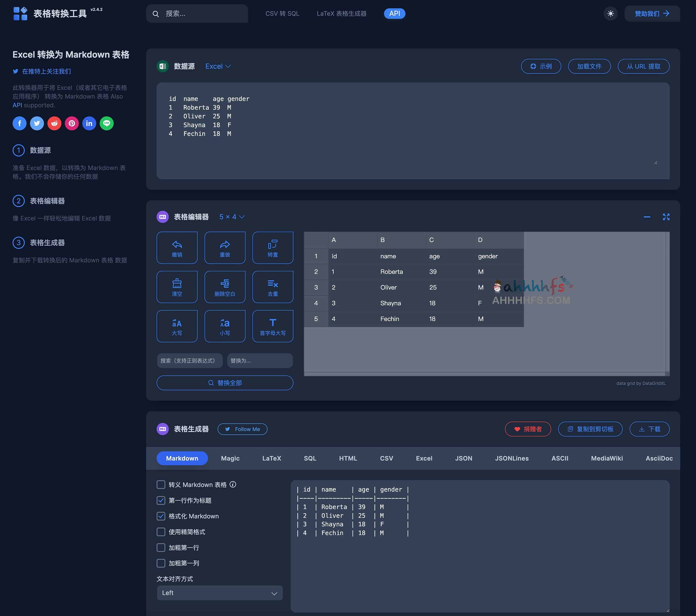Disable 第一行作为标题 option
This screenshot has height=616, width=696.
(x=161, y=500)
